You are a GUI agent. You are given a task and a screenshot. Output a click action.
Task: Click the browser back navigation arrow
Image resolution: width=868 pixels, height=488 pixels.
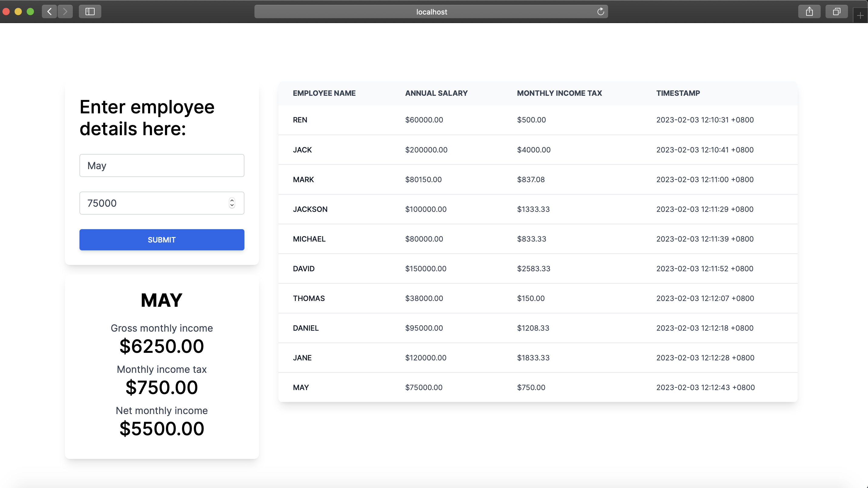[49, 12]
